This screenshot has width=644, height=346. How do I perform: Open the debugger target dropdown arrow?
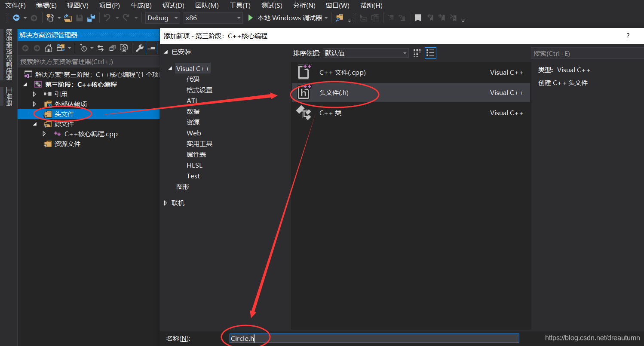coord(326,18)
